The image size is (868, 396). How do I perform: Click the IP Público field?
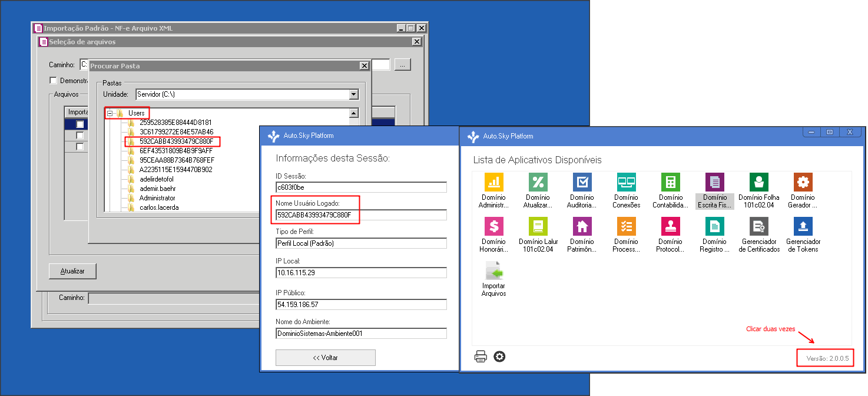coord(361,304)
